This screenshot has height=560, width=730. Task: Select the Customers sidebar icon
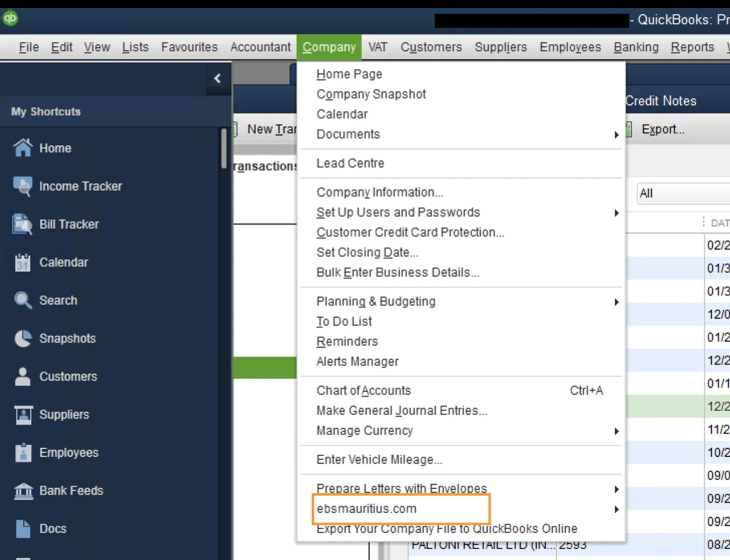pyautogui.click(x=68, y=376)
